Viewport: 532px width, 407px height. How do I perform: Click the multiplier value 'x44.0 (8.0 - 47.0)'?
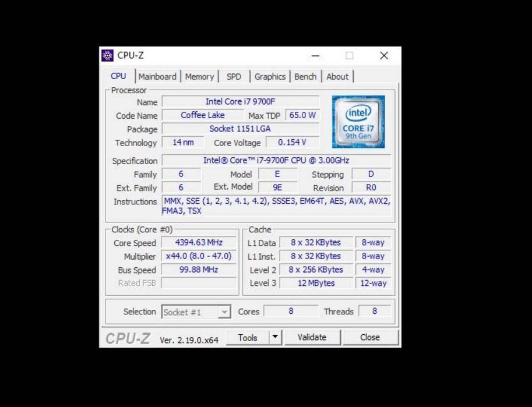pyautogui.click(x=199, y=256)
